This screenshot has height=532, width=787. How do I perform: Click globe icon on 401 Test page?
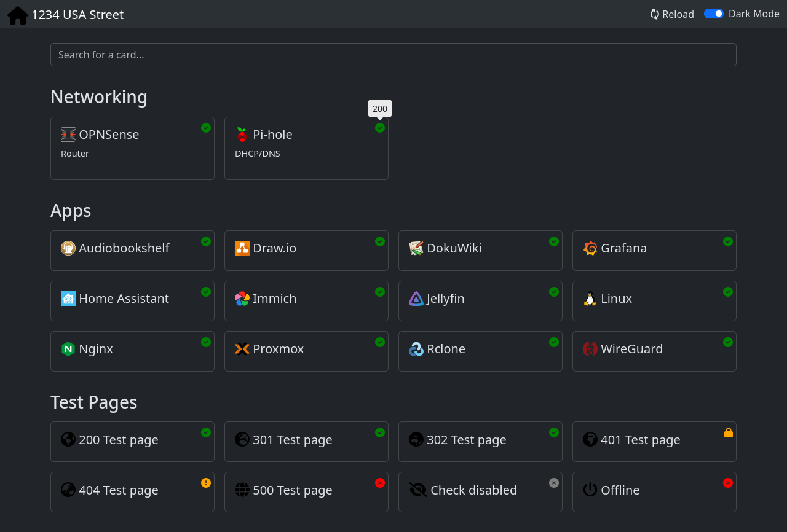pyautogui.click(x=590, y=439)
